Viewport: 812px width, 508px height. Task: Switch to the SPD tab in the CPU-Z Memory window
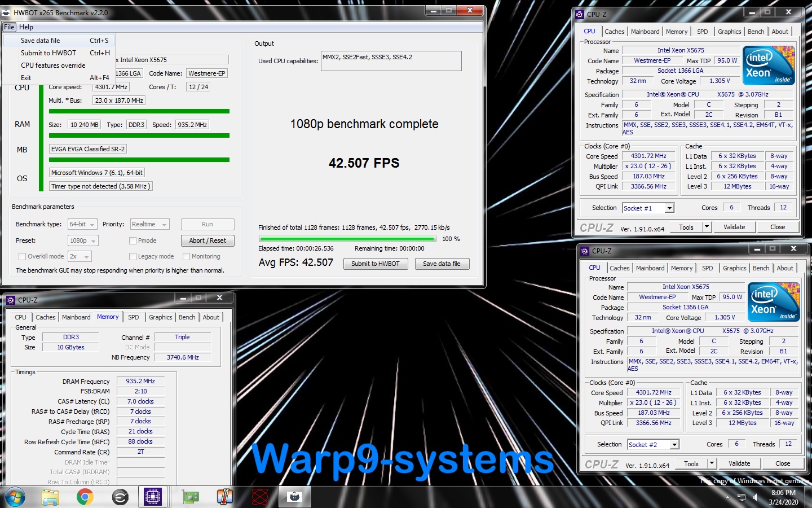[x=134, y=317]
